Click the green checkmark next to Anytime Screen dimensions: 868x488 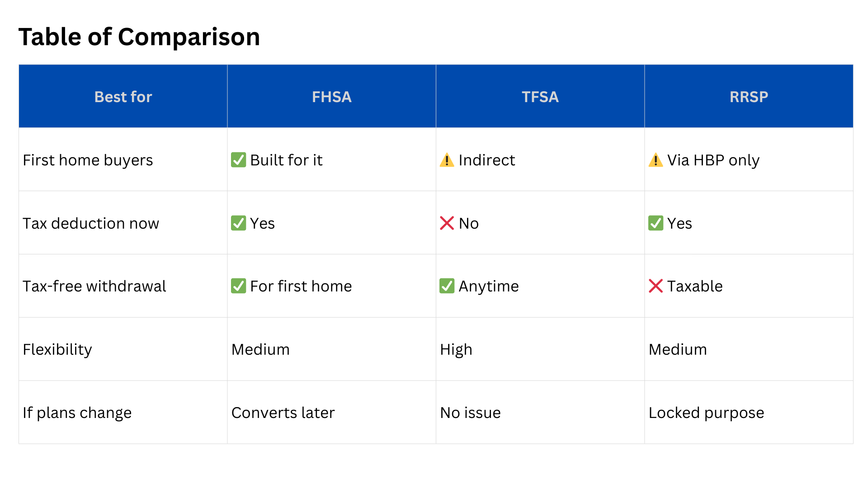447,286
